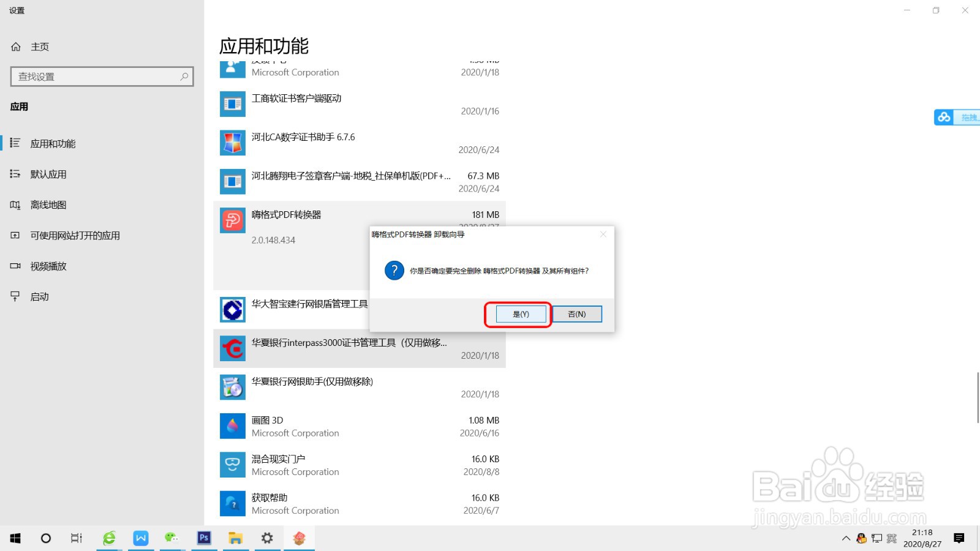Screen dimensions: 980x551
Task: Select the 工商软证书客户端驱动 app entry
Action: pyautogui.click(x=360, y=104)
